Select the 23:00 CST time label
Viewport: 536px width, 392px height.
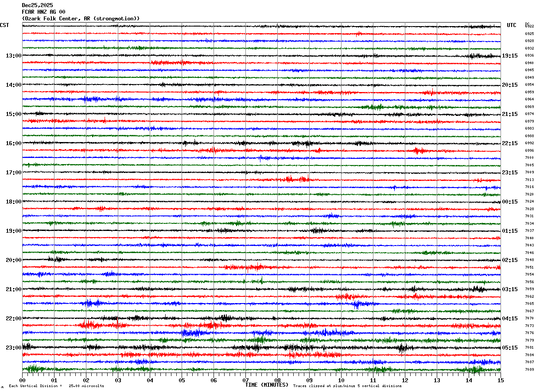[14, 348]
